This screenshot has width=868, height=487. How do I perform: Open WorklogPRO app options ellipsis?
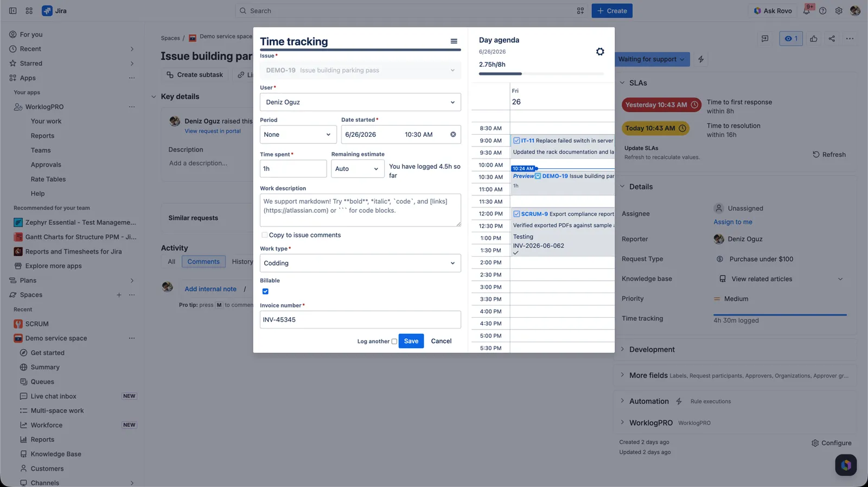pyautogui.click(x=132, y=107)
